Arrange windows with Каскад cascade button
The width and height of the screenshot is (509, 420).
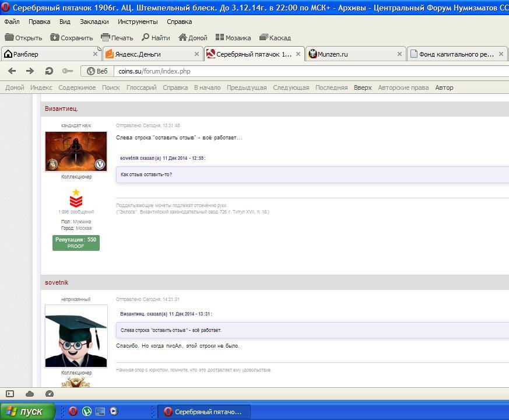click(x=275, y=38)
